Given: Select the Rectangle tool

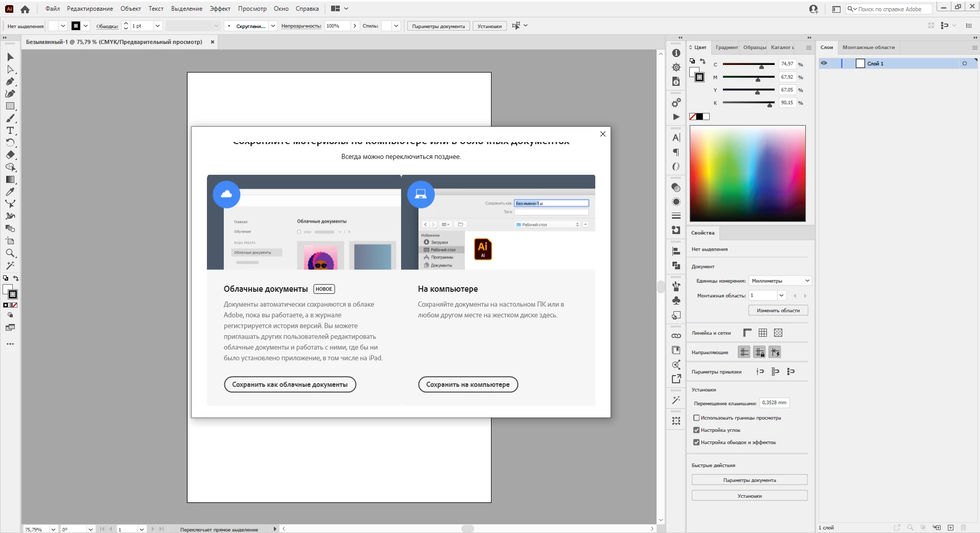Looking at the screenshot, I should click(x=10, y=106).
